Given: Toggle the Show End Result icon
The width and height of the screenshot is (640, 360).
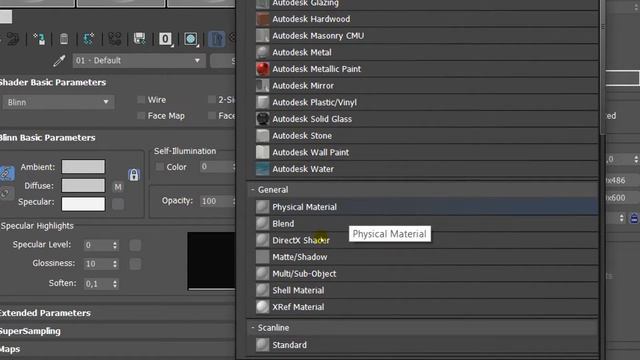Looking at the screenshot, I should 216,39.
